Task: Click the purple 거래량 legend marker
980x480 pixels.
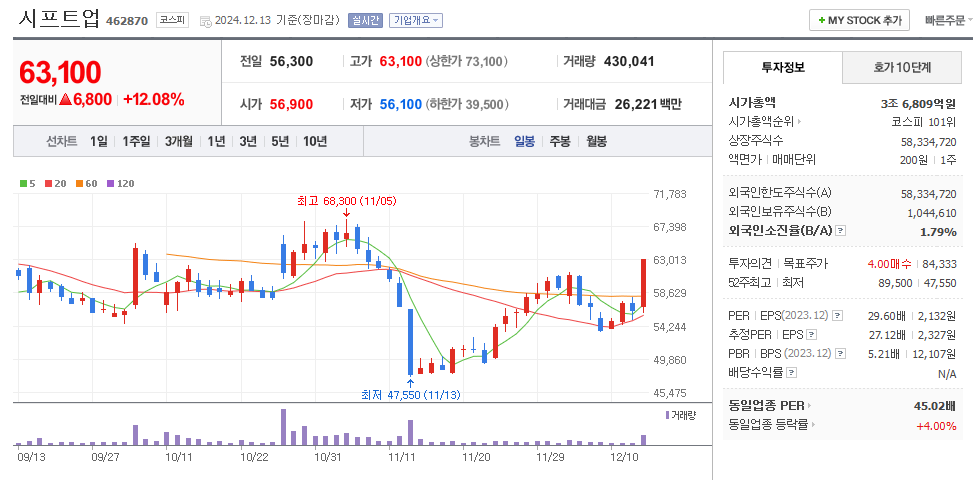Action: point(668,414)
